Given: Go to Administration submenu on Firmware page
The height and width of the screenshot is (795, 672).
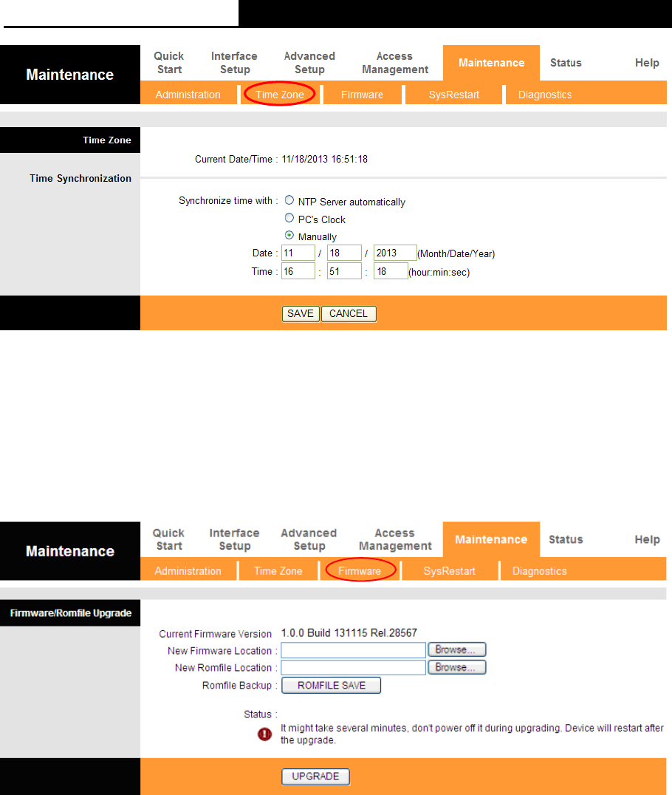Looking at the screenshot, I should pyautogui.click(x=188, y=571).
